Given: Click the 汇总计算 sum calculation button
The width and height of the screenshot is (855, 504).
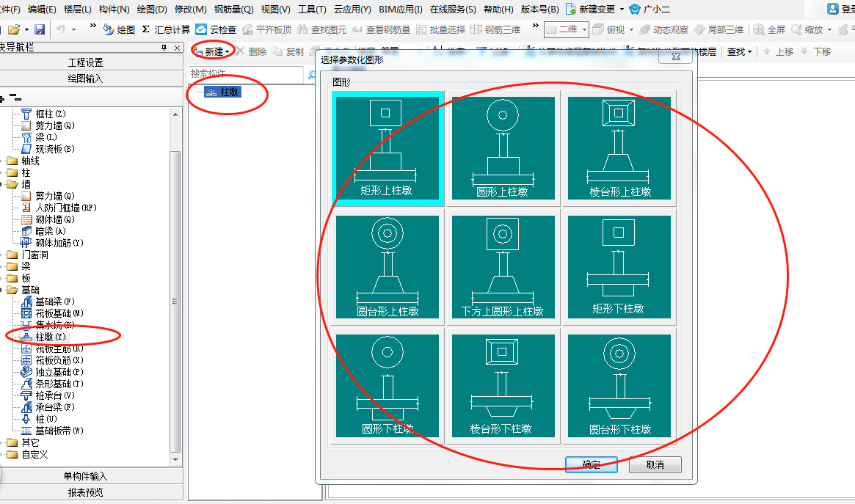Looking at the screenshot, I should 166,29.
